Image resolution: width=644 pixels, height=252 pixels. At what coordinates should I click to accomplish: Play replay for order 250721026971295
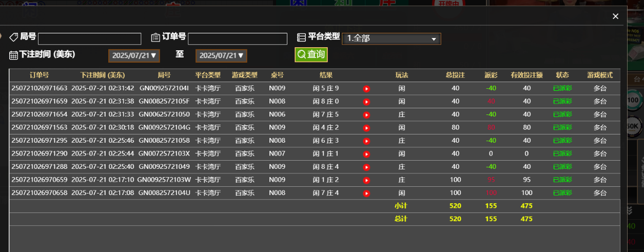(366, 141)
